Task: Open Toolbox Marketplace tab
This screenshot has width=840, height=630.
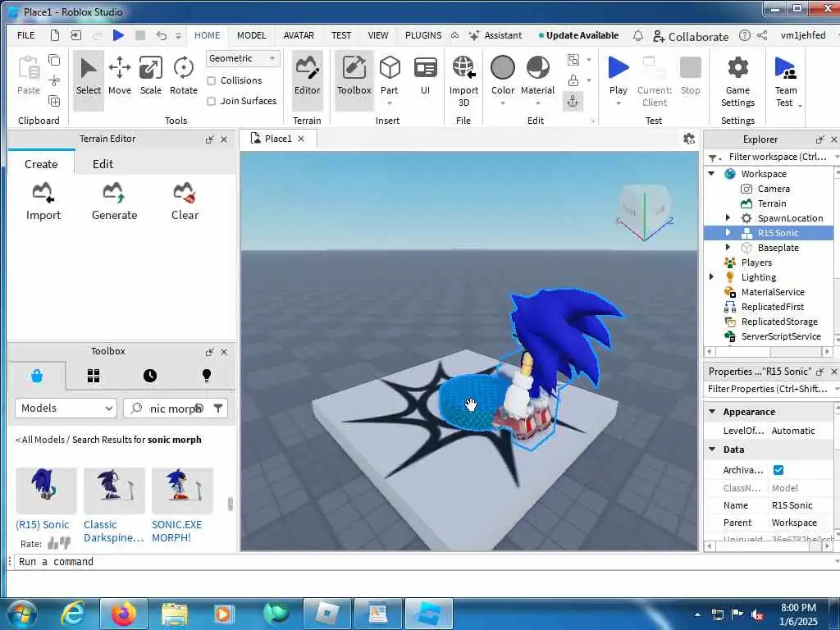Action: (x=36, y=376)
